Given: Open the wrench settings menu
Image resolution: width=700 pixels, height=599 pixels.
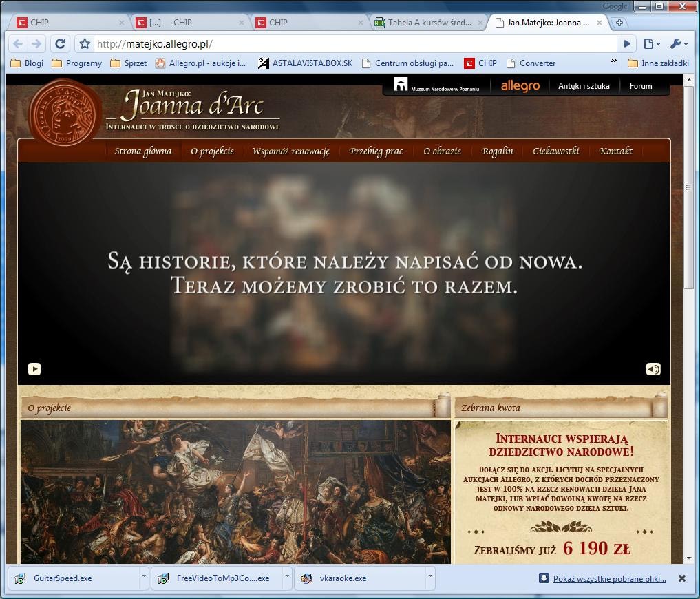Looking at the screenshot, I should 678,44.
